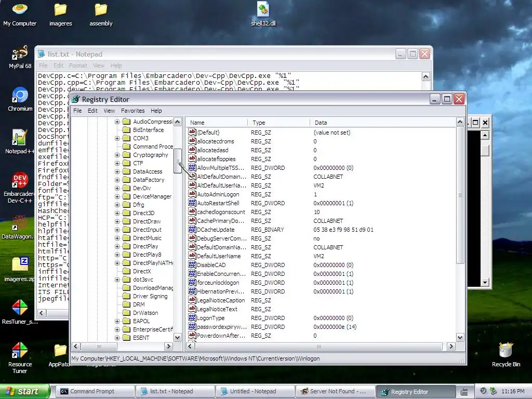Click the keyboard icon beside the system tray
This screenshot has height=399, width=532.
(464, 392)
